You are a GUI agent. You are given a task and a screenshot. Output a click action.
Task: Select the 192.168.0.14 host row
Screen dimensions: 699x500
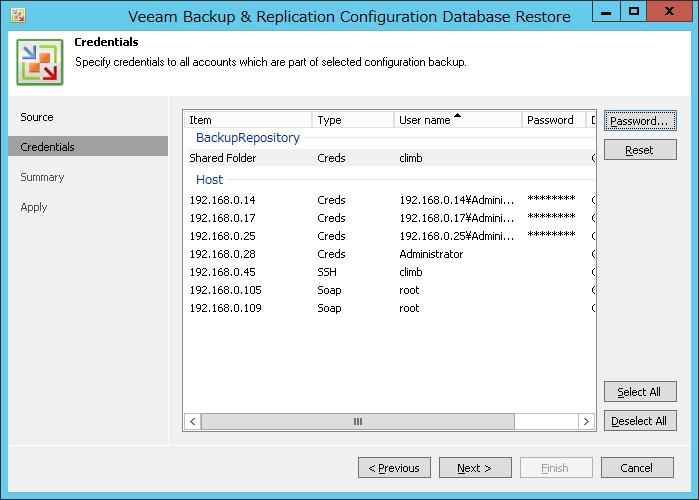point(390,200)
